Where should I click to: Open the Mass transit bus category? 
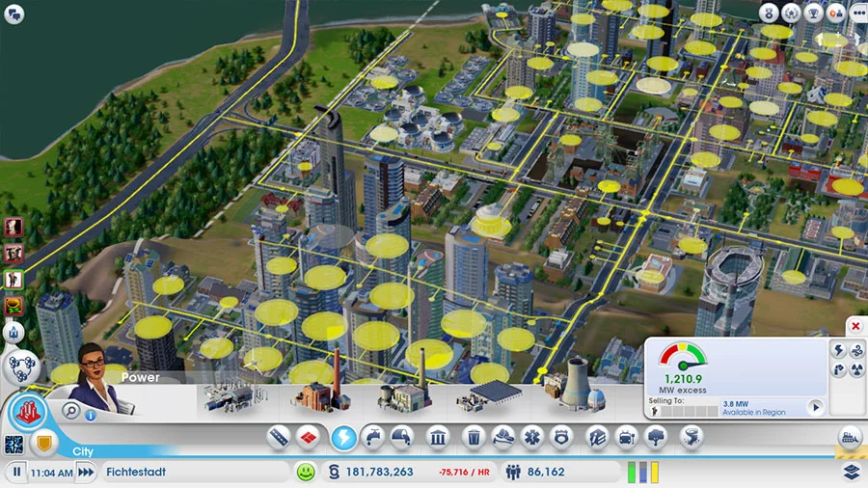(627, 438)
